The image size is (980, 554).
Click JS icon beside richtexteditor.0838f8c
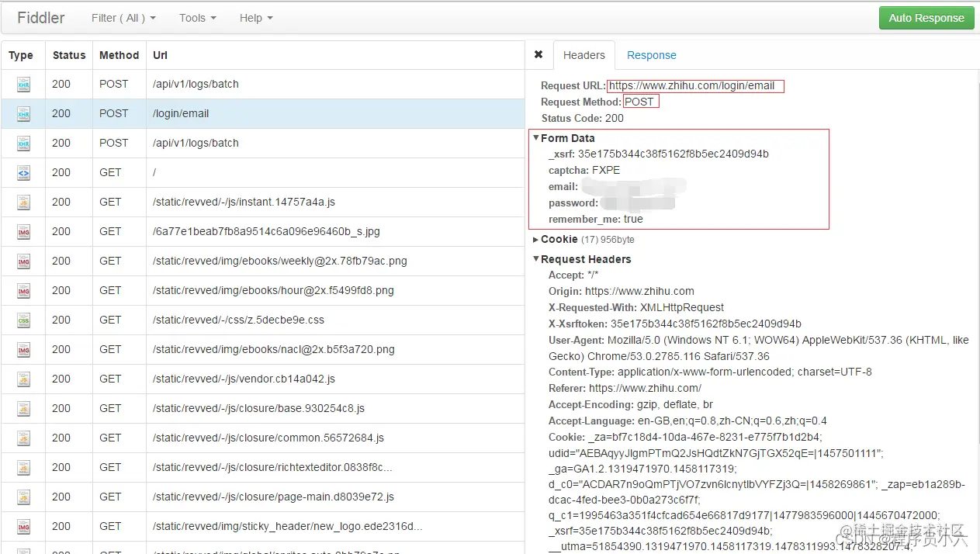click(x=23, y=468)
